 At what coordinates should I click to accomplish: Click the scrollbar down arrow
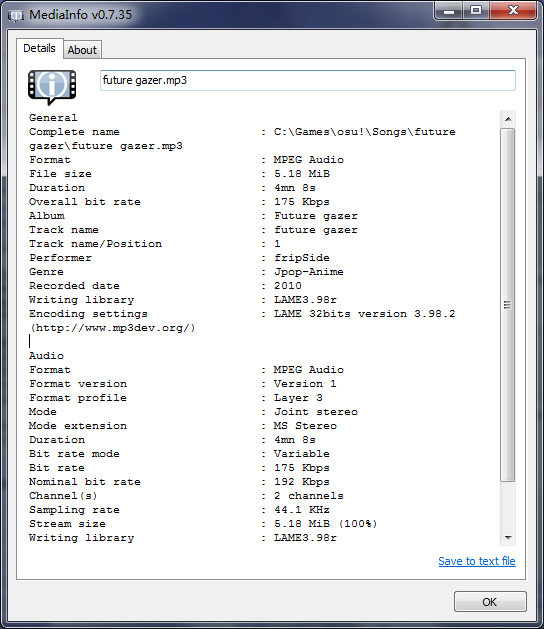(508, 538)
